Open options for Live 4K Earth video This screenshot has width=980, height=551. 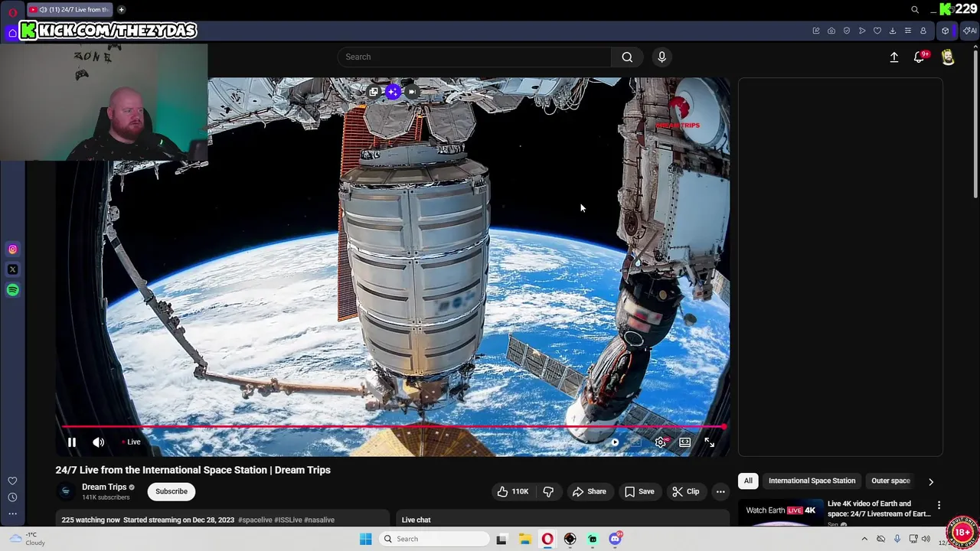[939, 506]
